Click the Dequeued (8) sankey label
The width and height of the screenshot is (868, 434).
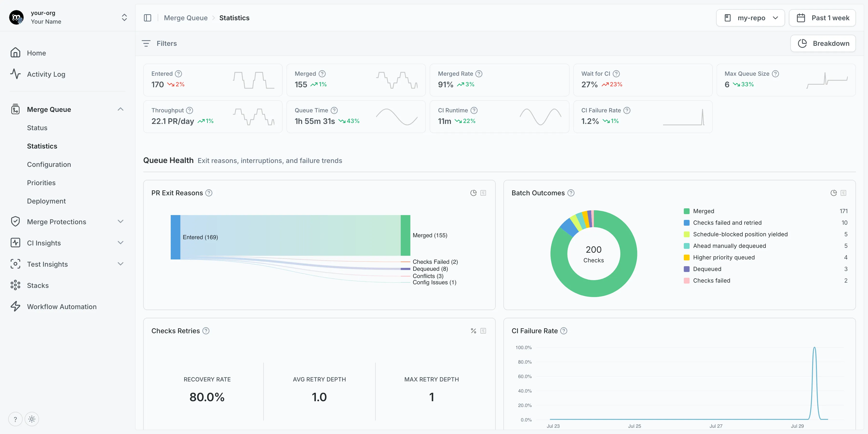pyautogui.click(x=430, y=269)
